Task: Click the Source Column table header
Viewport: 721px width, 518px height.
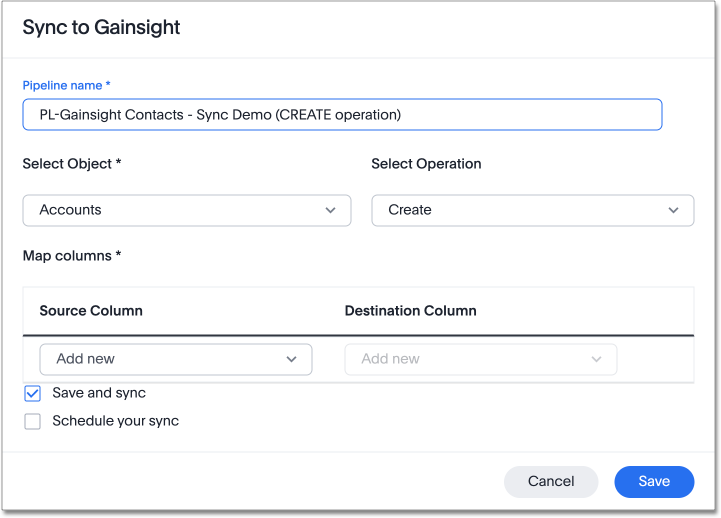Action: point(91,311)
